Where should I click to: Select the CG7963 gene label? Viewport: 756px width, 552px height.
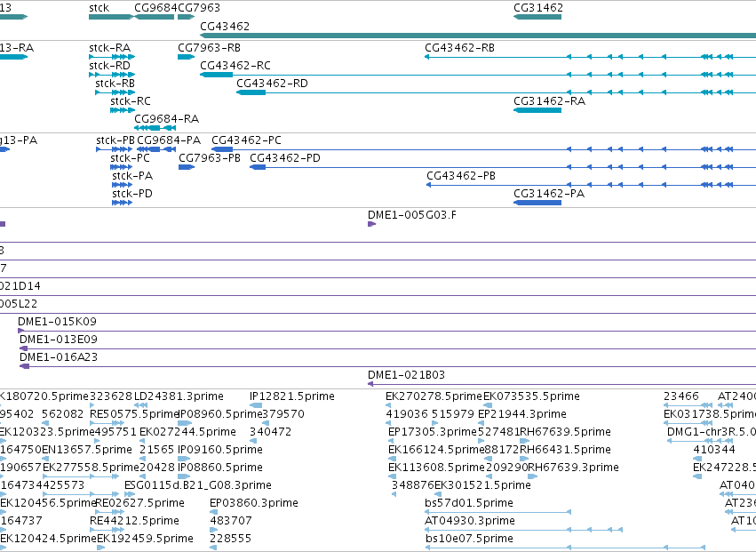pos(199,8)
